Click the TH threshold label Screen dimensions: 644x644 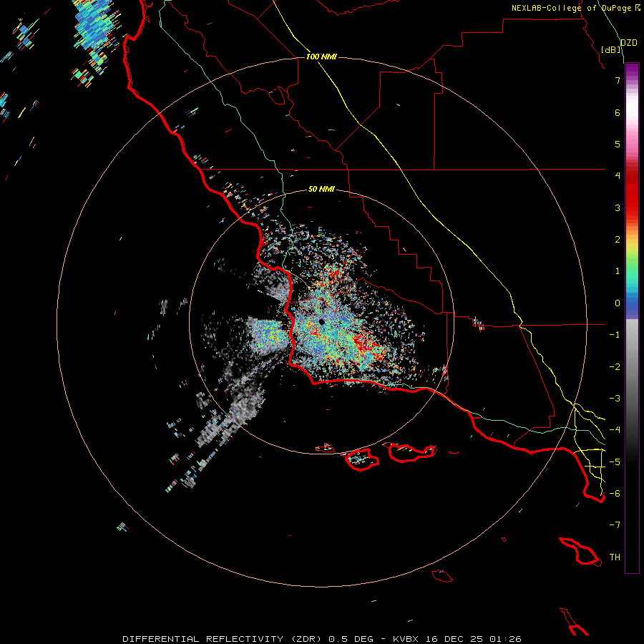point(615,557)
